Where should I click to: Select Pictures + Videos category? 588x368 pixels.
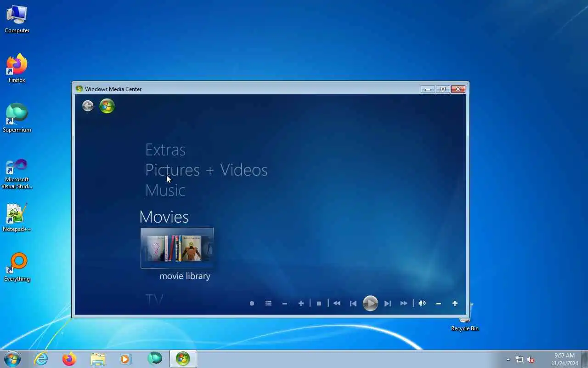(x=206, y=170)
